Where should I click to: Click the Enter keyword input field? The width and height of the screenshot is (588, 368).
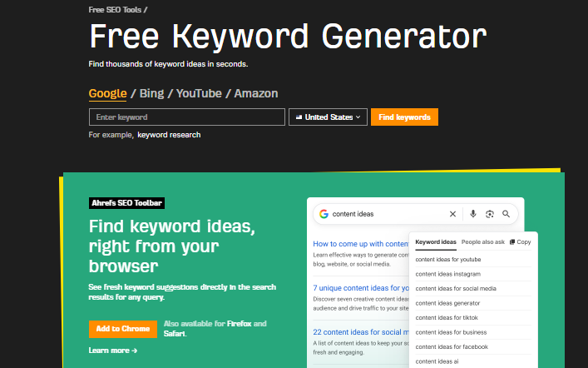pyautogui.click(x=186, y=117)
